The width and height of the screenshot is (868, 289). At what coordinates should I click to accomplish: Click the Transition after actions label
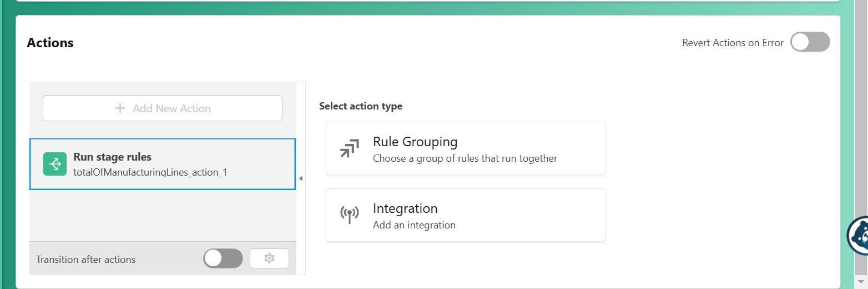(85, 260)
